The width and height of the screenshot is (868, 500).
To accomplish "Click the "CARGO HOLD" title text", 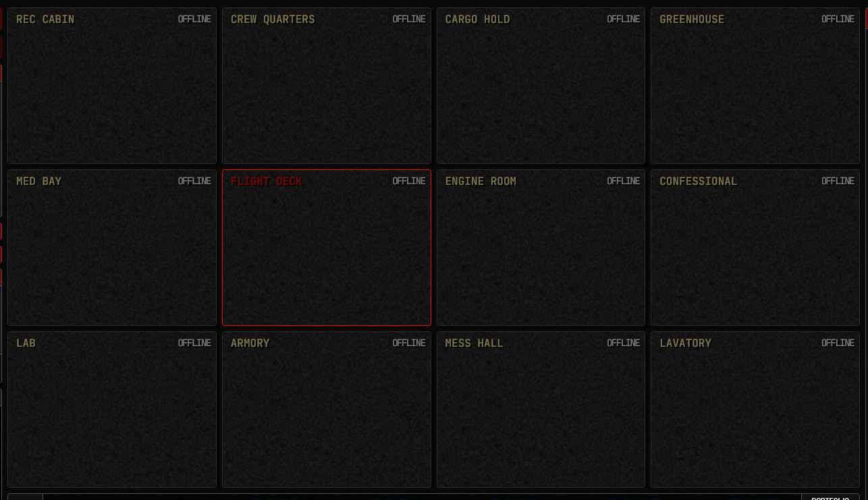I will (478, 20).
